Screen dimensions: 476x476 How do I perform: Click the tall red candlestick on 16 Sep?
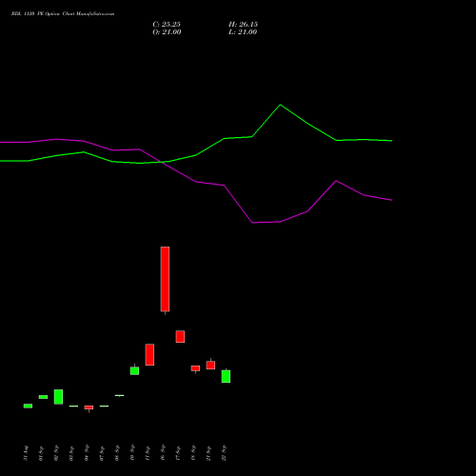click(165, 279)
